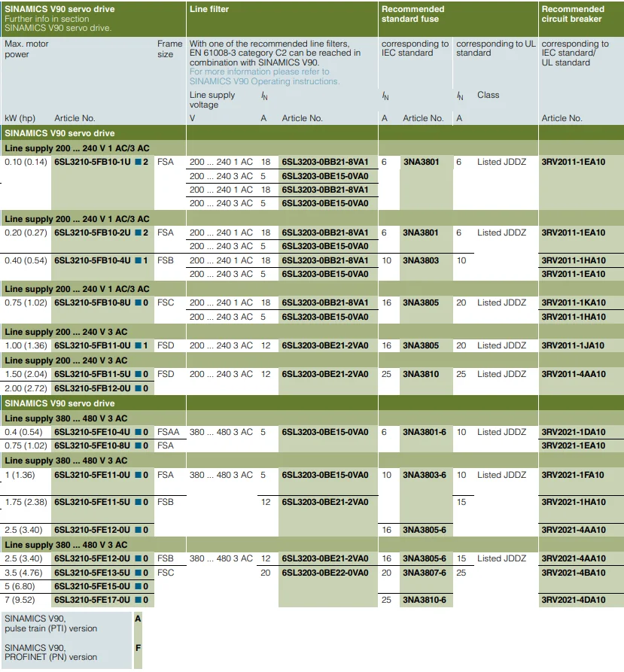Screen dimensions: 624x672
Task: Click fuse article number 3NA3803
Action: coord(421,260)
